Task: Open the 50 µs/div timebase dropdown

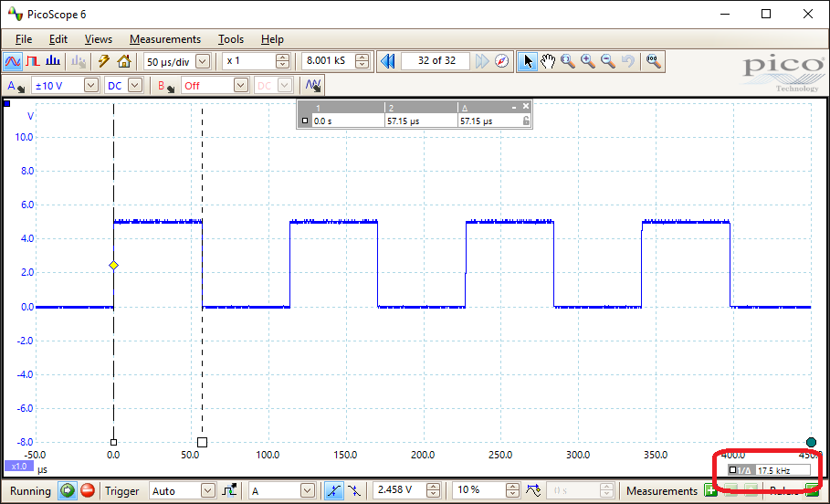Action: coord(203,61)
